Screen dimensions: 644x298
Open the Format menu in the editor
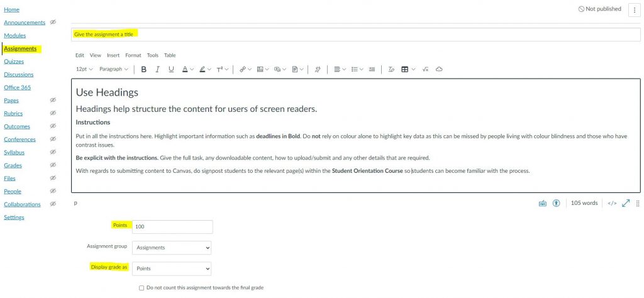(133, 55)
